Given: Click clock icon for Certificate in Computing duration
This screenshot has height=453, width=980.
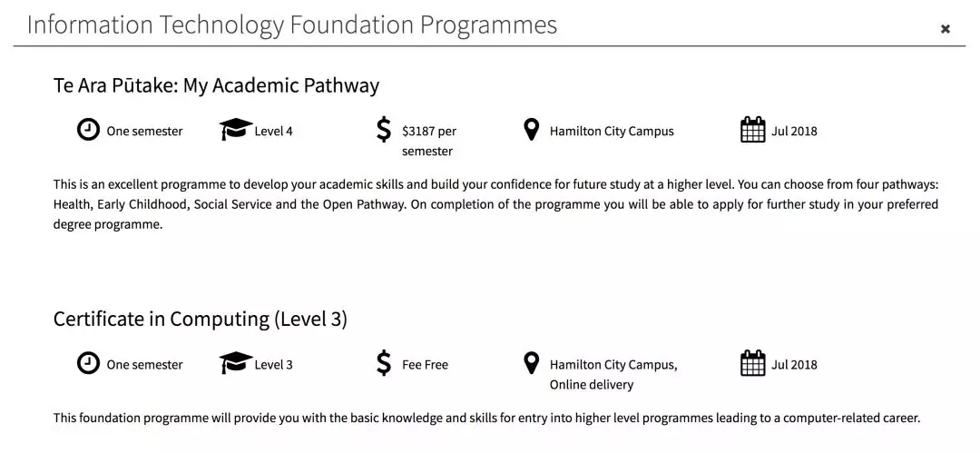Looking at the screenshot, I should pos(88,363).
